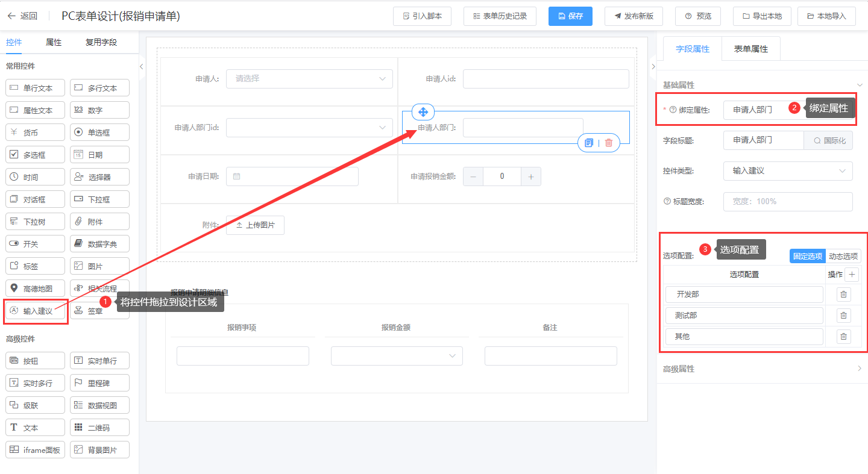This screenshot has height=474, width=868.
Task: Save the form with 保存
Action: [x=570, y=16]
